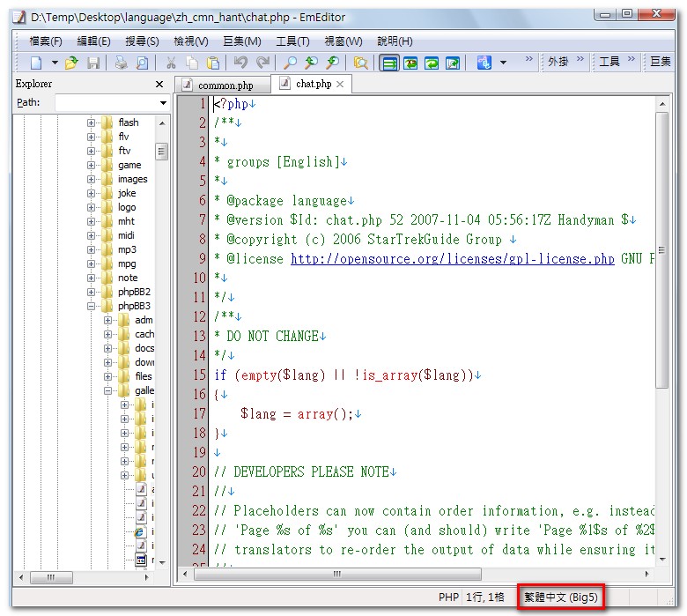
Task: Open the 視窗(W) menu
Action: [x=343, y=41]
